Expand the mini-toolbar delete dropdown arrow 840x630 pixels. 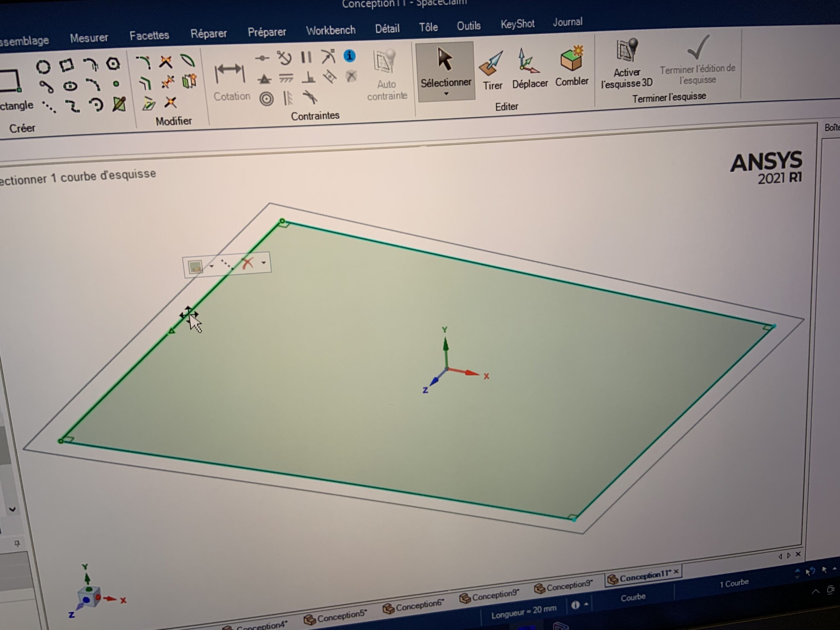263,262
